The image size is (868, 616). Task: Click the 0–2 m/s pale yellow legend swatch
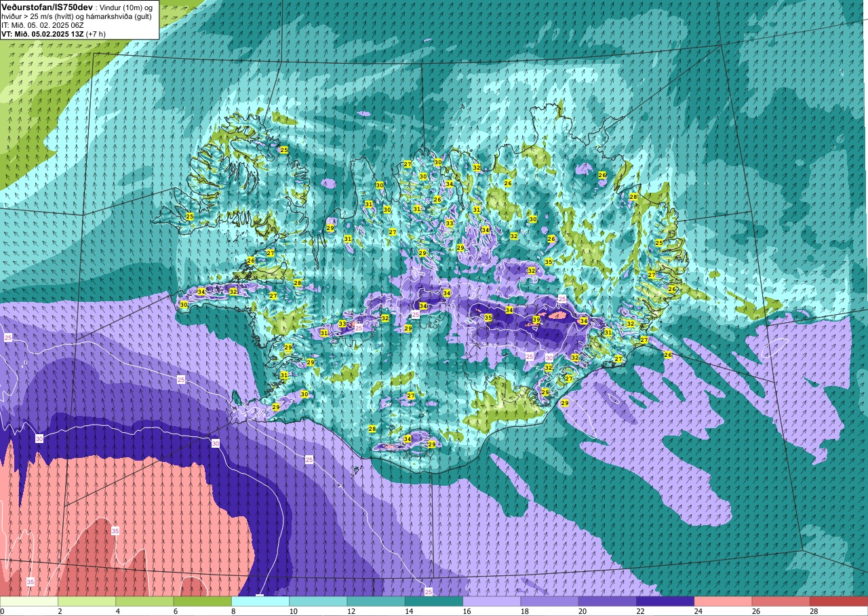tap(29, 601)
